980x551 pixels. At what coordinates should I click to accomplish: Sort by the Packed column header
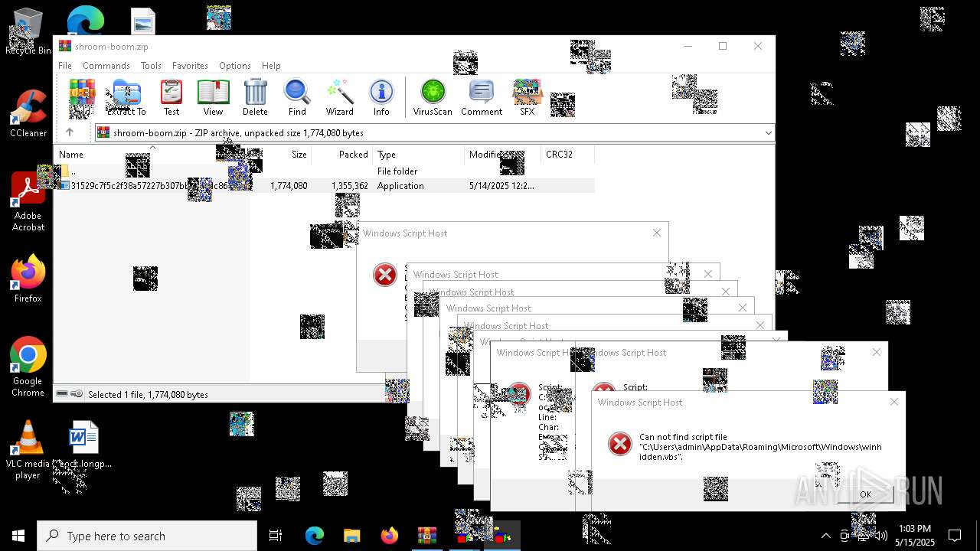341,155
